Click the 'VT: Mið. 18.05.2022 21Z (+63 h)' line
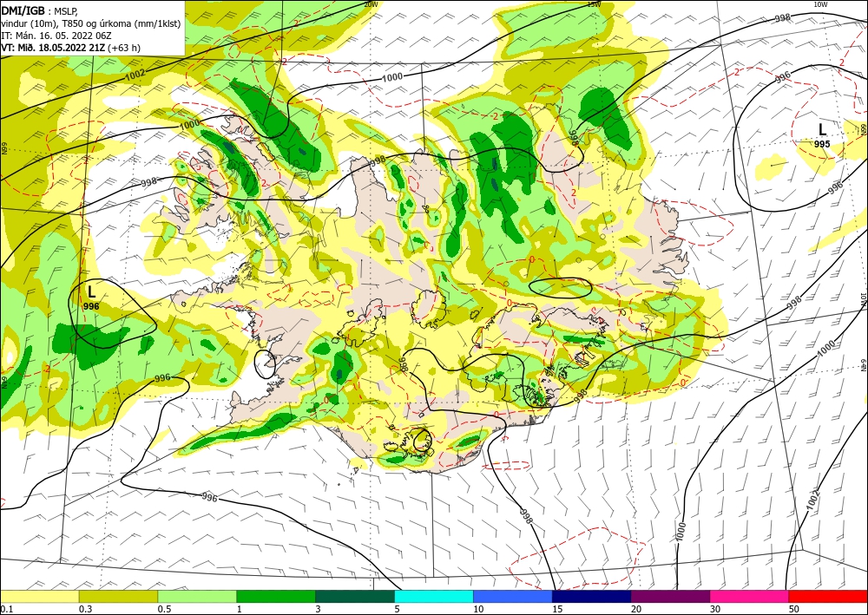The width and height of the screenshot is (868, 615). [x=71, y=48]
